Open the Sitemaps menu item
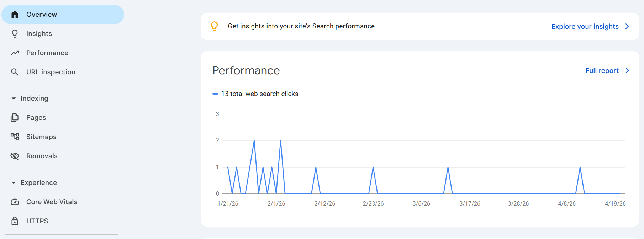 tap(41, 137)
